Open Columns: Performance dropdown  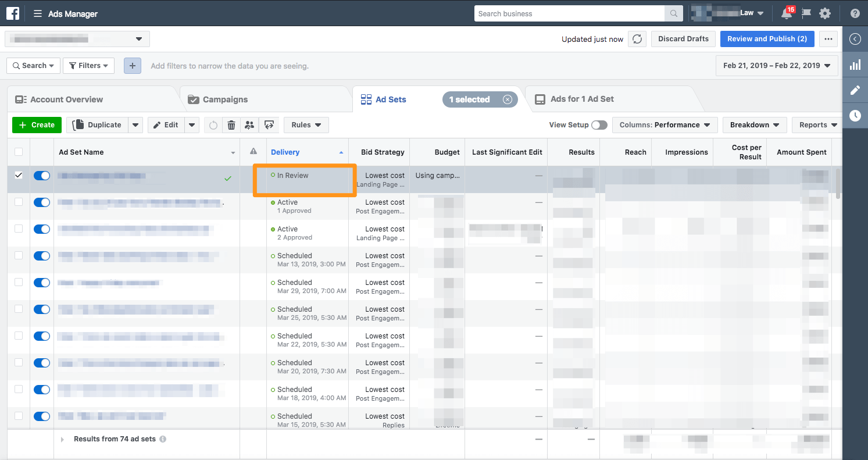pos(665,125)
